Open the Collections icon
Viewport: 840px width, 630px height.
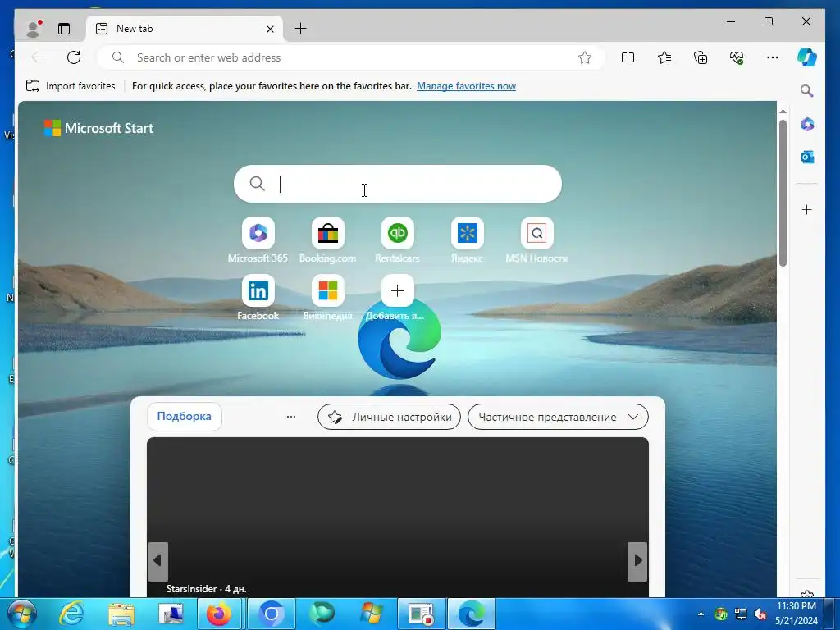pos(701,57)
